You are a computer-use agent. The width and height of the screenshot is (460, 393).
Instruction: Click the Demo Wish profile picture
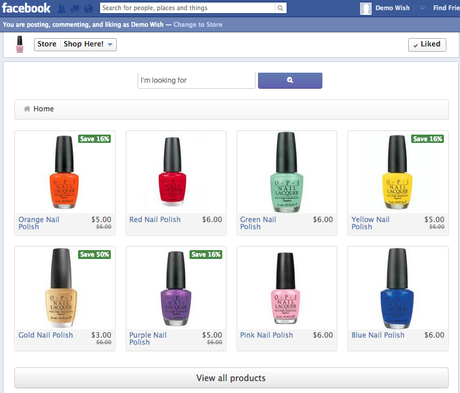(x=366, y=8)
